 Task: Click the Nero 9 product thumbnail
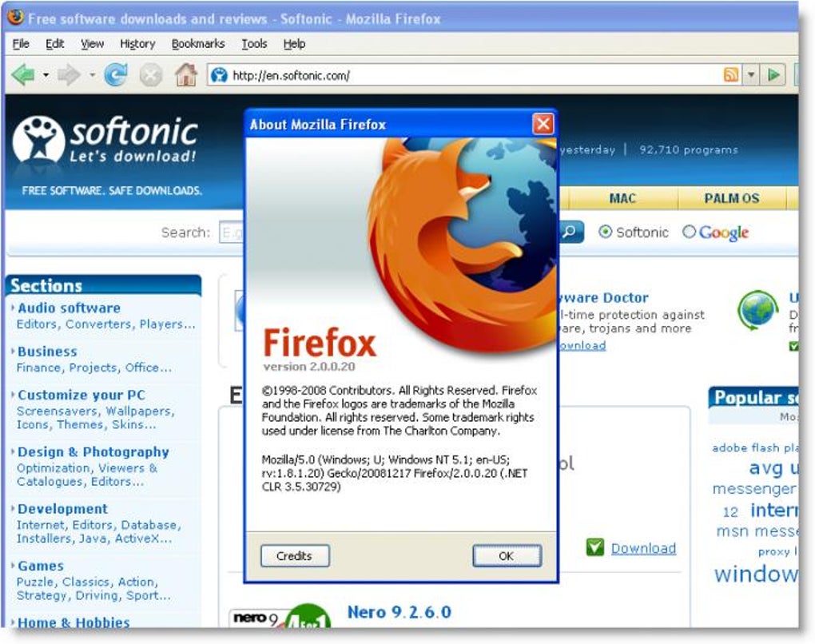tap(280, 616)
